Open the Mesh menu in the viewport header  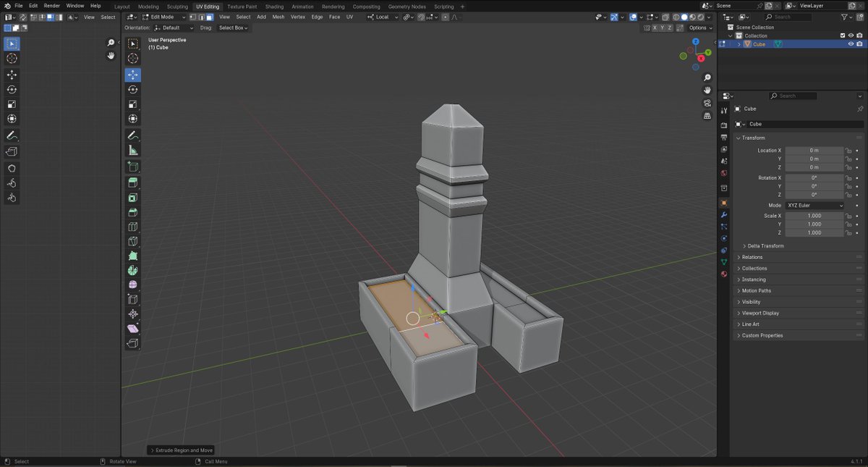pos(278,17)
